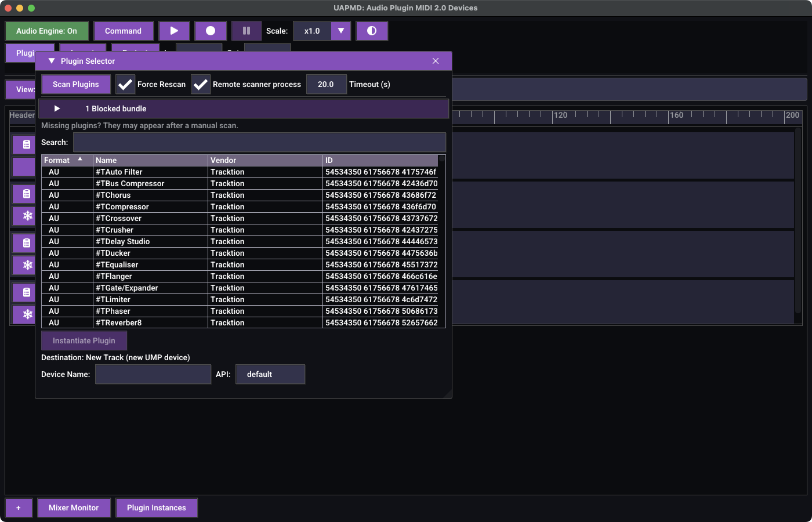Click the 160 marker on the timeline ruler
Image resolution: width=812 pixels, height=522 pixels.
[676, 115]
